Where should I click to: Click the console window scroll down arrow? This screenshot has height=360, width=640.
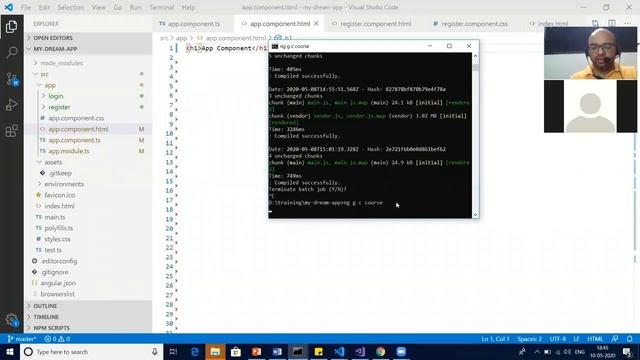point(475,214)
